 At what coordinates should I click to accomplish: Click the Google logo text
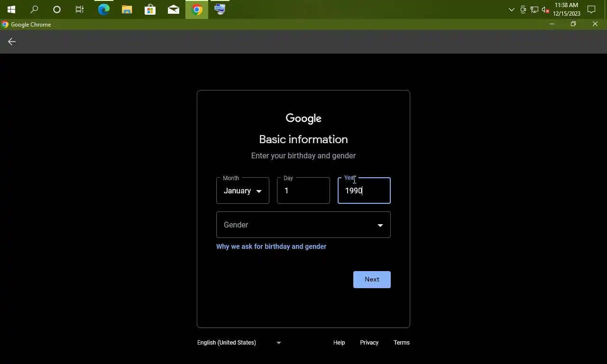click(303, 118)
